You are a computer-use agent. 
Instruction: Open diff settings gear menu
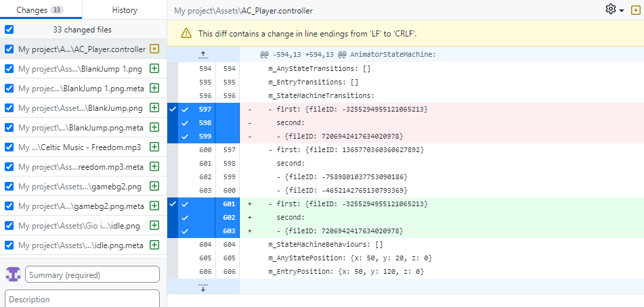[x=614, y=9]
